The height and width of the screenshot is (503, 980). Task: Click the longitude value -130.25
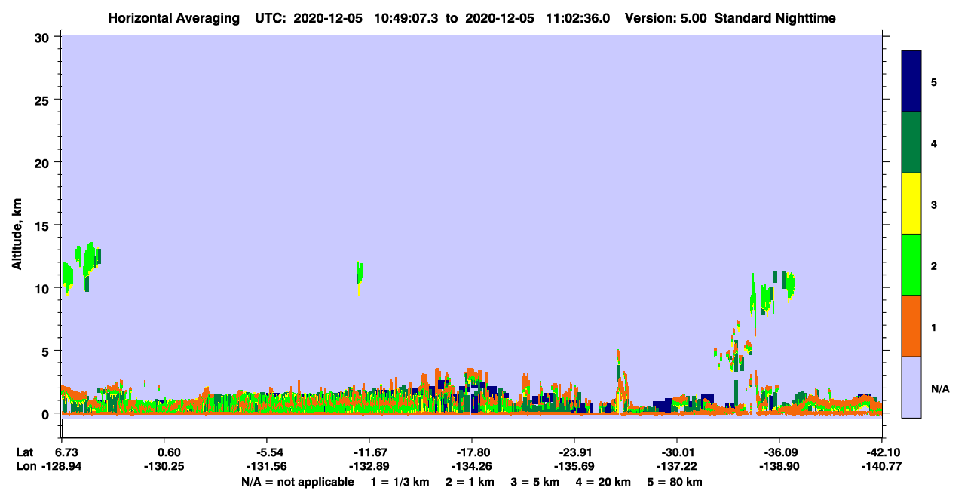click(164, 466)
